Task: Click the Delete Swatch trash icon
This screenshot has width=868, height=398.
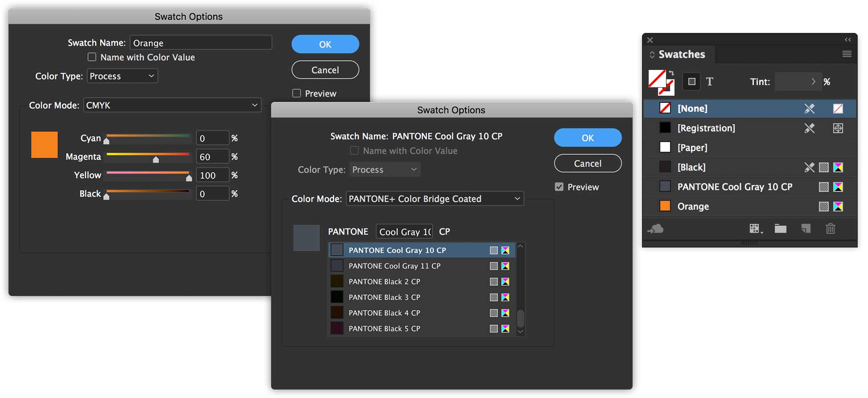Action: click(x=830, y=228)
